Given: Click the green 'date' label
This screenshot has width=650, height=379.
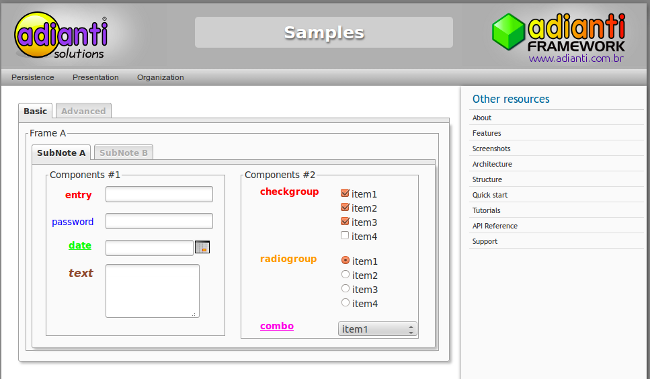Looking at the screenshot, I should 80,245.
